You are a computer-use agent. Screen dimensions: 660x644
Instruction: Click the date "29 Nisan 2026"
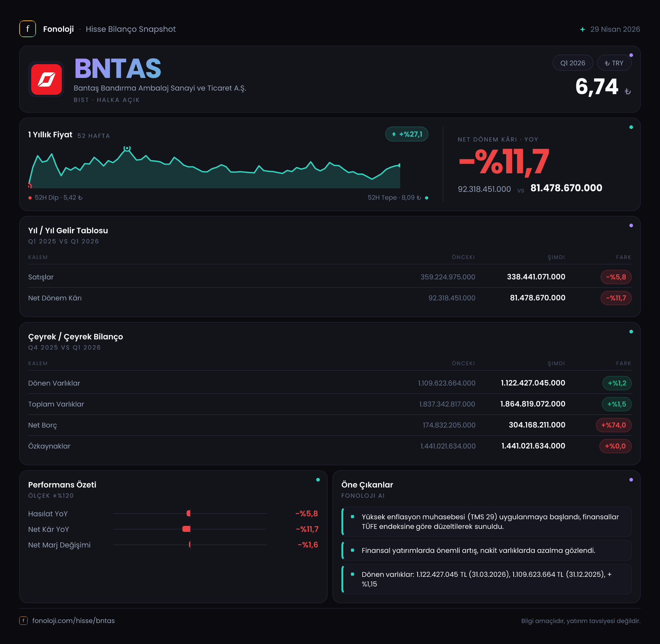(x=615, y=29)
